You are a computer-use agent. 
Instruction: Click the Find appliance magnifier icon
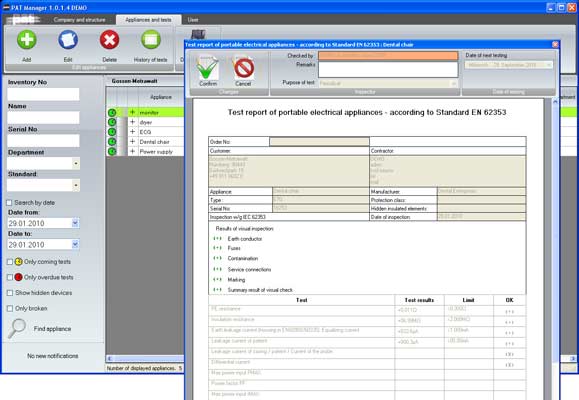(17, 328)
